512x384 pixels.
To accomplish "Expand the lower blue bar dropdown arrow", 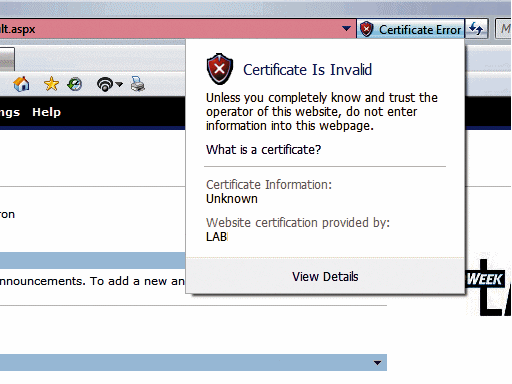I will pyautogui.click(x=377, y=363).
